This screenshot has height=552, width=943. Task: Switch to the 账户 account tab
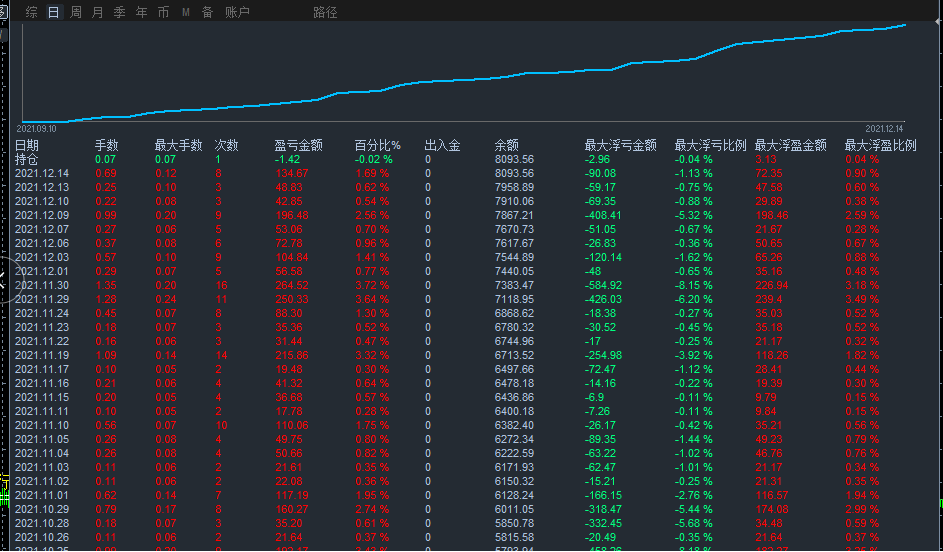point(237,12)
